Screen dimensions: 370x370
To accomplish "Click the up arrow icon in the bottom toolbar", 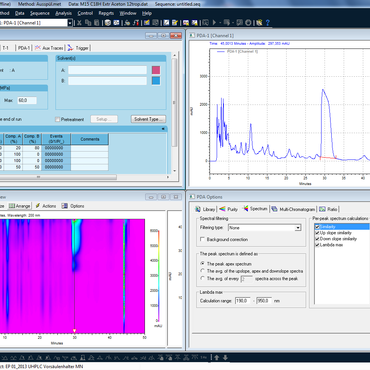I will [217, 357].
